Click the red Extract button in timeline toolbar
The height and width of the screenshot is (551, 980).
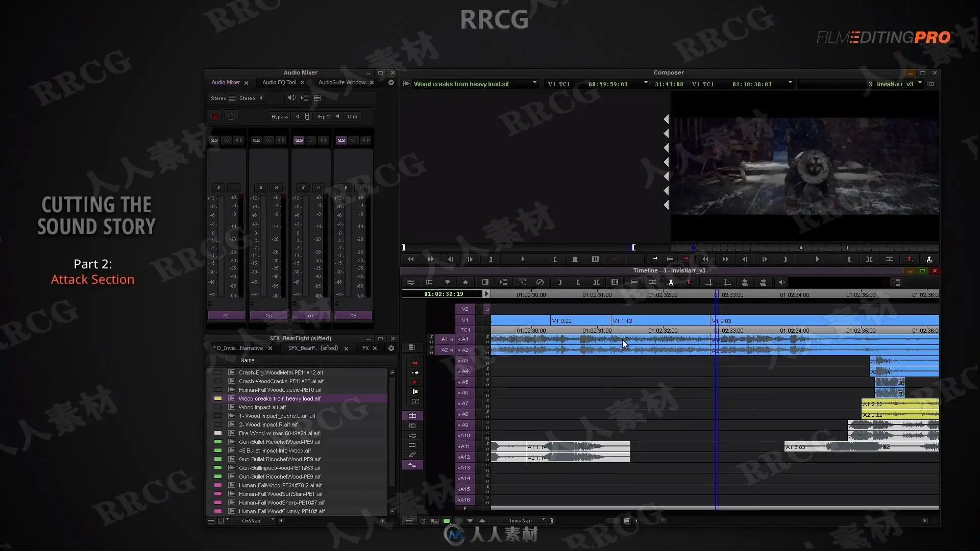(x=689, y=282)
